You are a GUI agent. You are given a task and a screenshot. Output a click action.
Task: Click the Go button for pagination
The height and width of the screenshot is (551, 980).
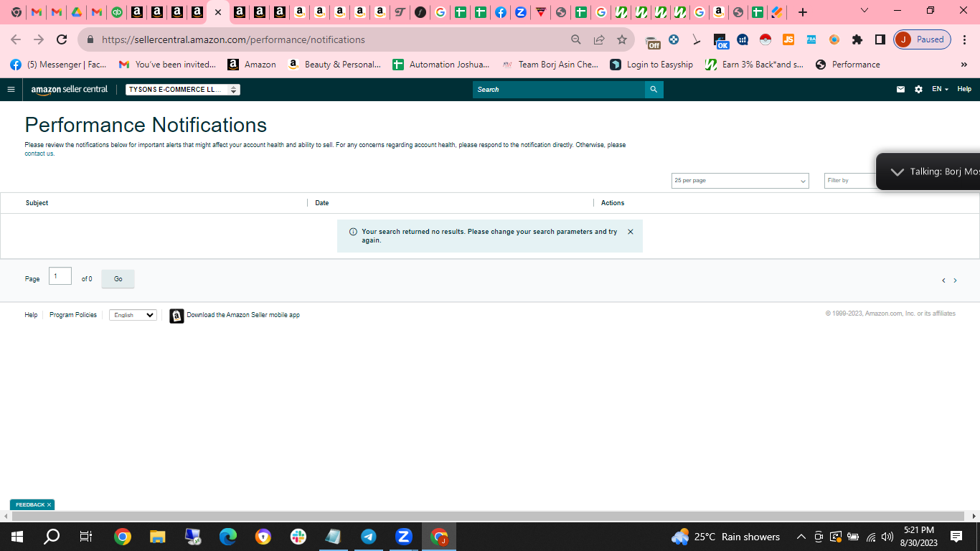coord(118,279)
